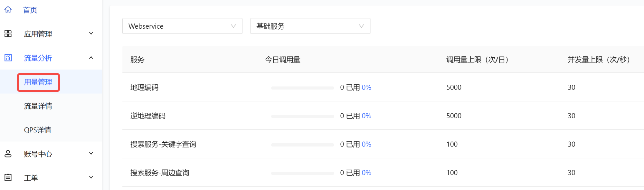Open 流量详情 submenu item
The width and height of the screenshot is (644, 190).
(38, 106)
